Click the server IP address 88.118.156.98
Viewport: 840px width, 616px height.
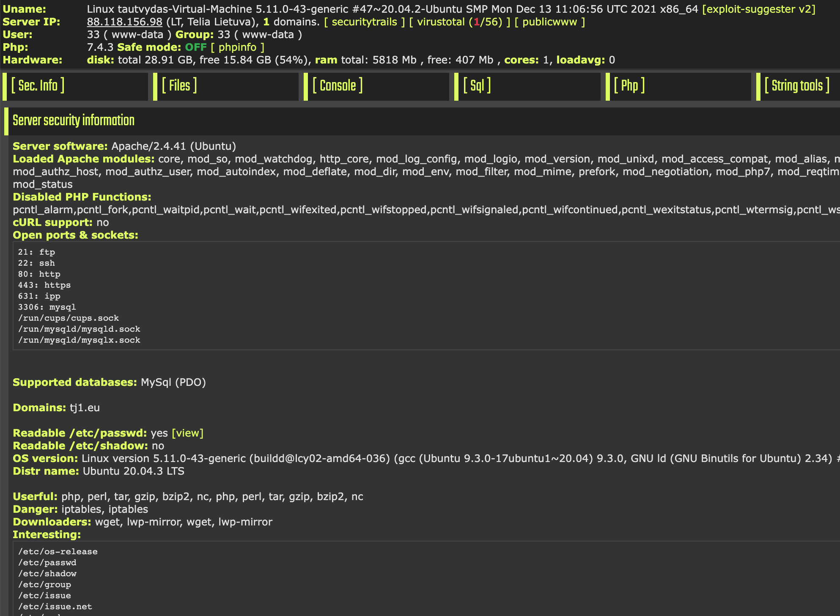[x=124, y=22]
